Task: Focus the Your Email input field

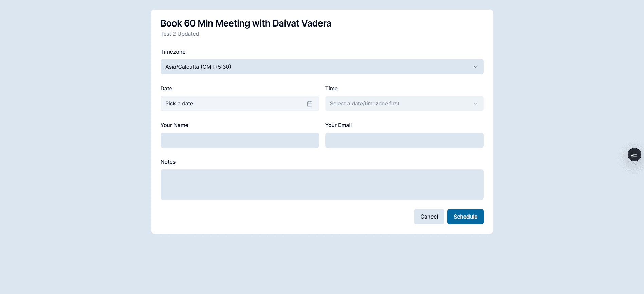Action: [404, 140]
